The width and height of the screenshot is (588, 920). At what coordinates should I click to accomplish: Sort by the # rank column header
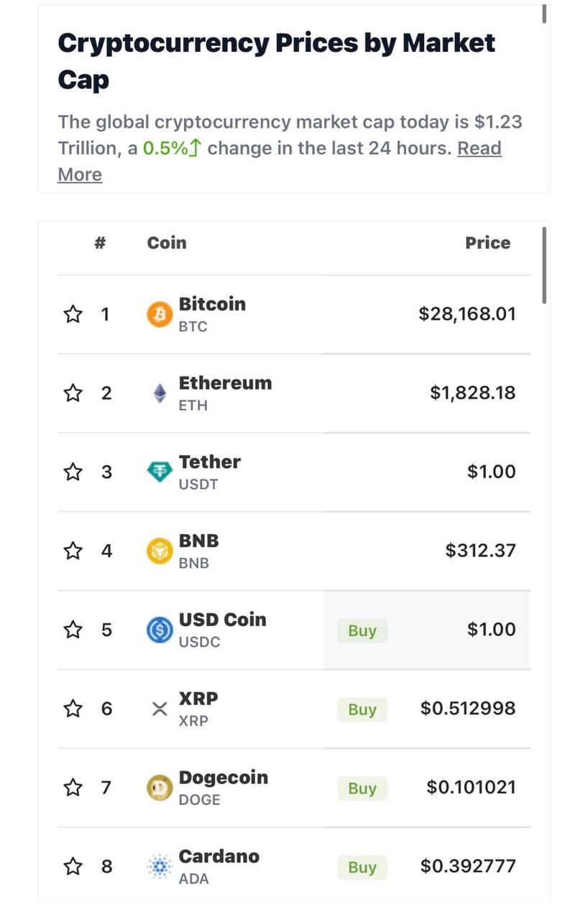click(x=100, y=243)
